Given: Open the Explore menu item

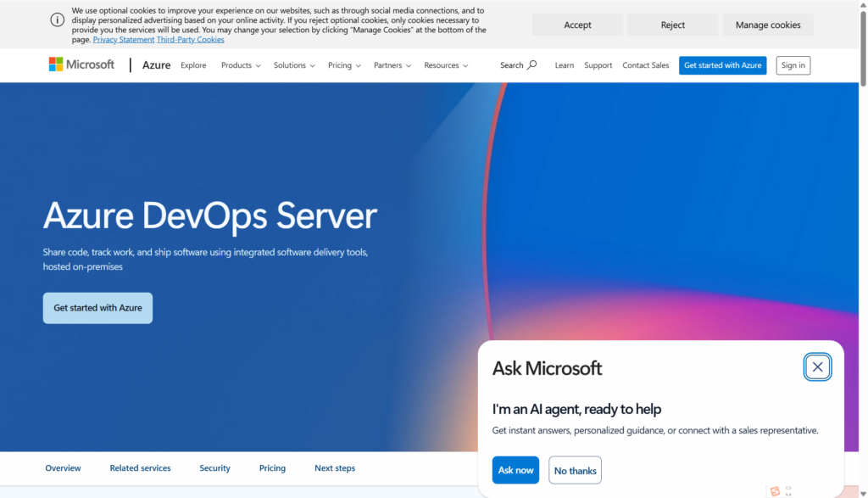Looking at the screenshot, I should tap(193, 65).
